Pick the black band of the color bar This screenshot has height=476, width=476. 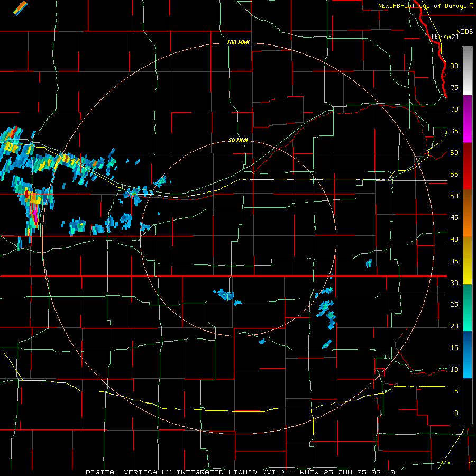point(467,401)
